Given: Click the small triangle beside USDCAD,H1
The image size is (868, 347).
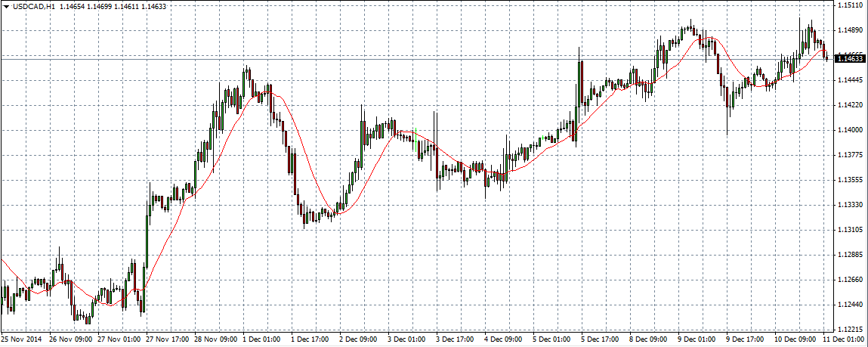Looking at the screenshot, I should pyautogui.click(x=6, y=6).
